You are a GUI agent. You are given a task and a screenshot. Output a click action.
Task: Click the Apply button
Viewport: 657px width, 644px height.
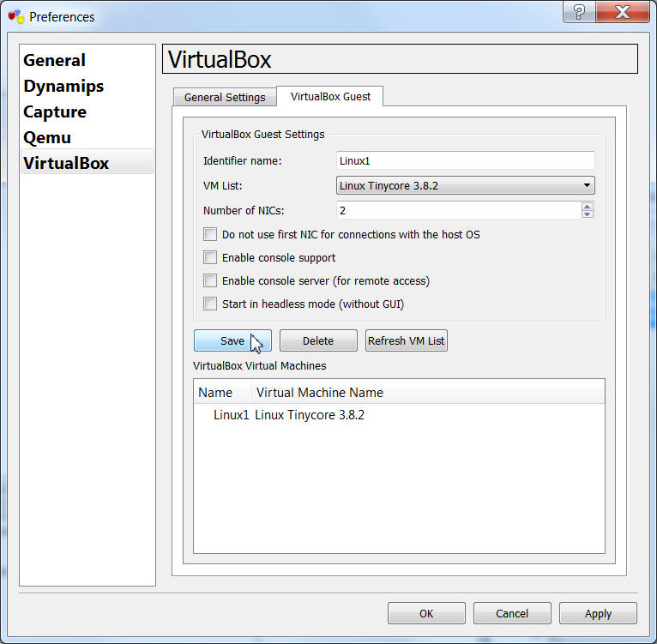tap(598, 613)
